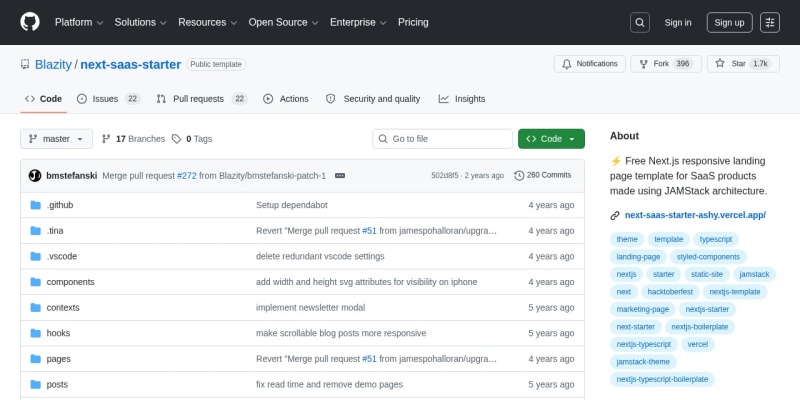Image resolution: width=800 pixels, height=400 pixels.
Task: Star the next-saas-starter repository
Action: (743, 64)
